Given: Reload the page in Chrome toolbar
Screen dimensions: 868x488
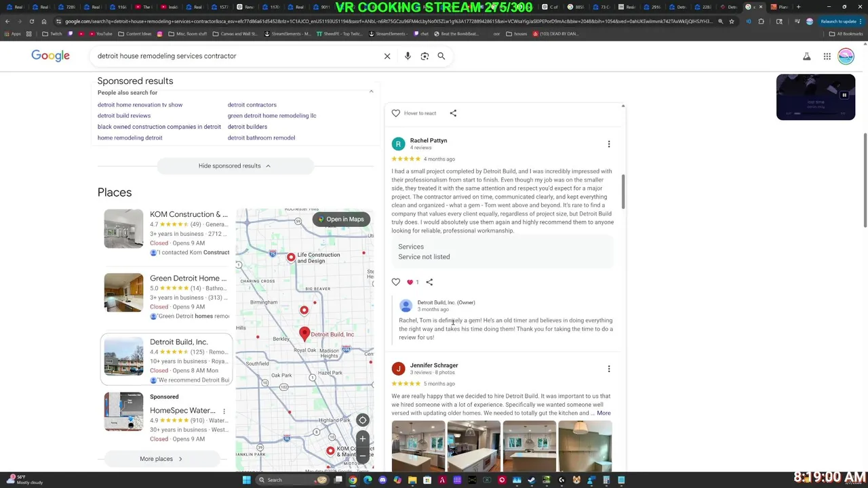Looking at the screenshot, I should coord(31,21).
